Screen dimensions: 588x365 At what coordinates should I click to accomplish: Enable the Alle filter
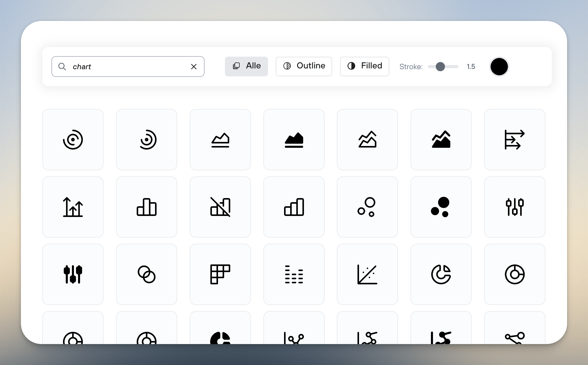pyautogui.click(x=246, y=66)
